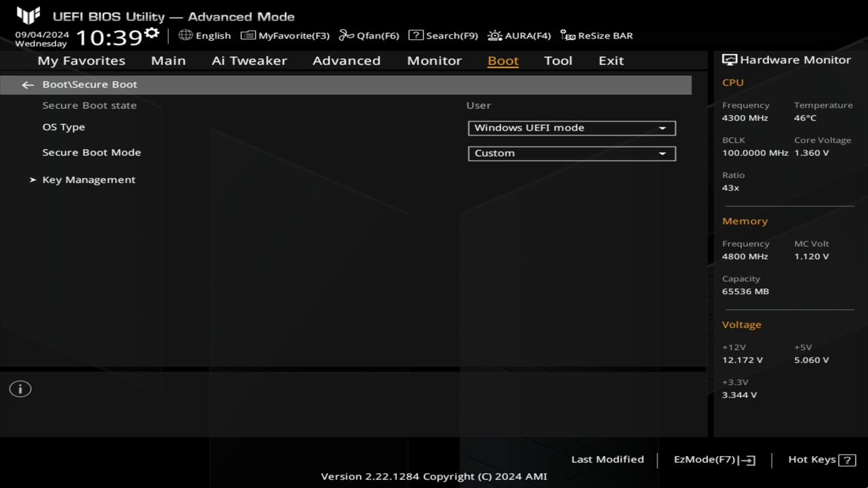Open Search(F9)
The image size is (868, 488).
pos(452,36)
